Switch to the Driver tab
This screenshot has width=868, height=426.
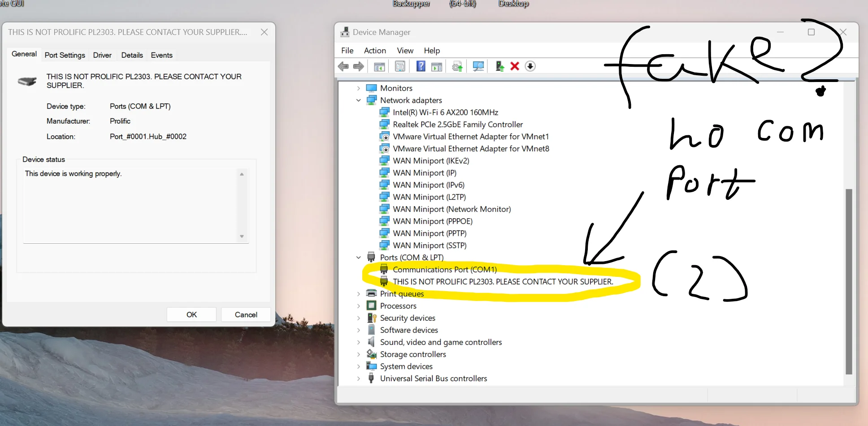[102, 55]
